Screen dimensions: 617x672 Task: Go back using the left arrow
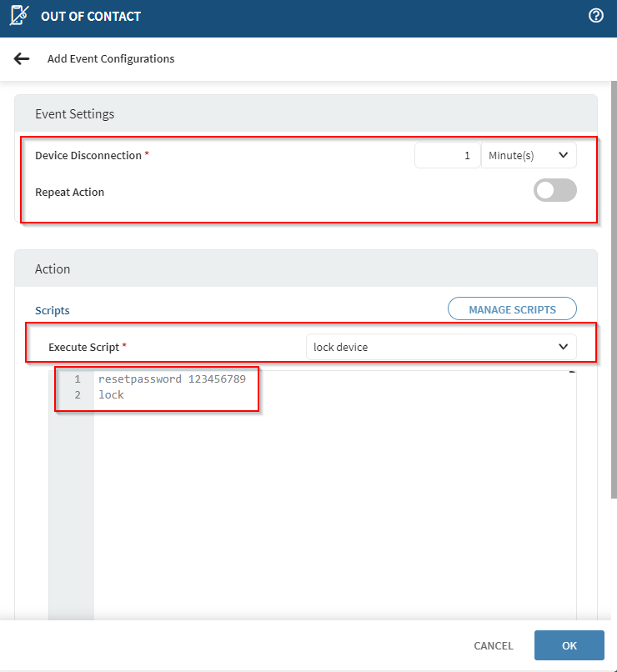pyautogui.click(x=22, y=59)
